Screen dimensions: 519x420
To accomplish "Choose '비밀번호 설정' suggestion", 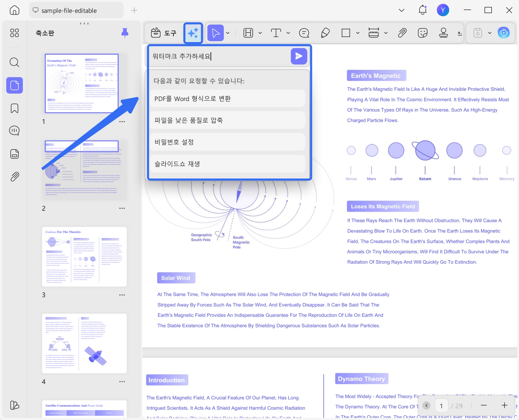I will pyautogui.click(x=227, y=142).
